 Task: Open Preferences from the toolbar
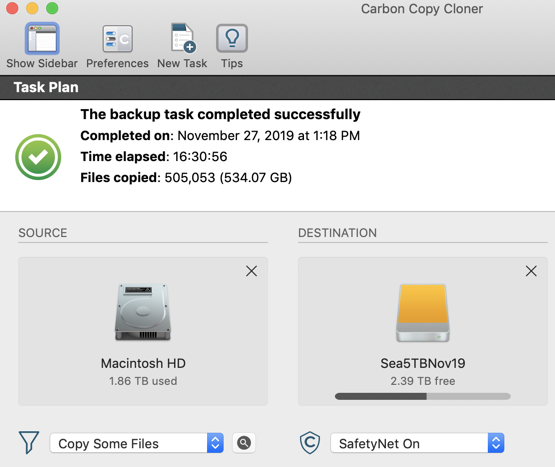tap(118, 39)
